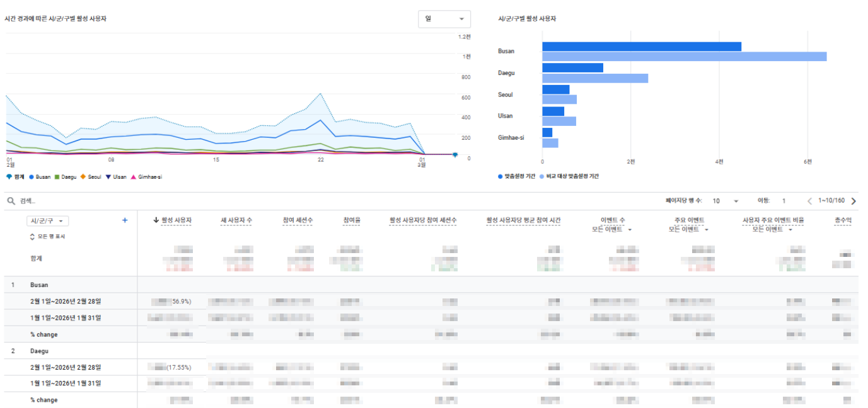Screen dimensions: 868x408
Task: Toggle the Seoul diamond legend marker
Action: tap(83, 177)
